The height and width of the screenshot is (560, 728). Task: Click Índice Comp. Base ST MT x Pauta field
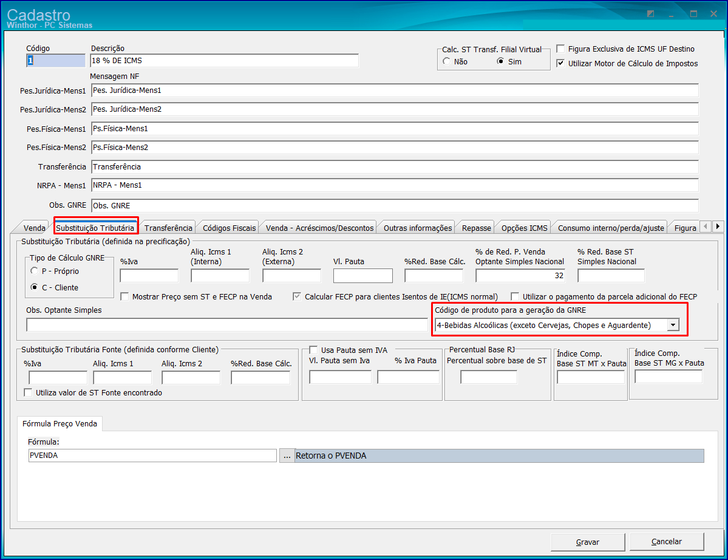(591, 377)
